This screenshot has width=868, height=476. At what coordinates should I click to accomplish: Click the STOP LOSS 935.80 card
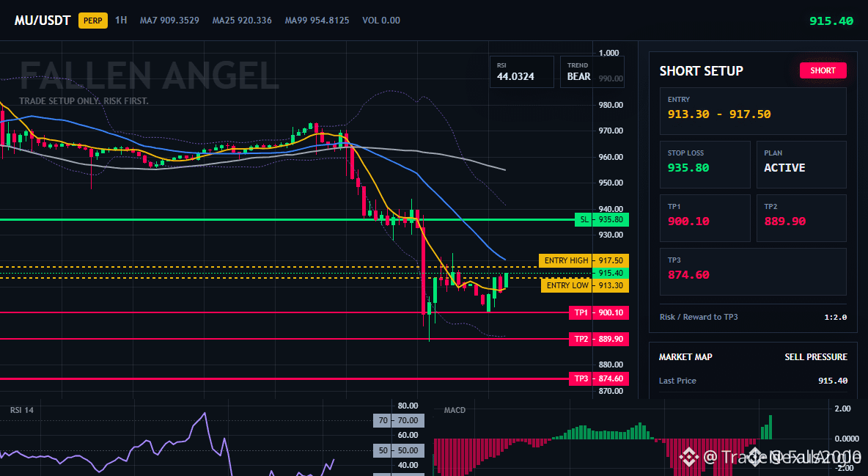point(705,164)
